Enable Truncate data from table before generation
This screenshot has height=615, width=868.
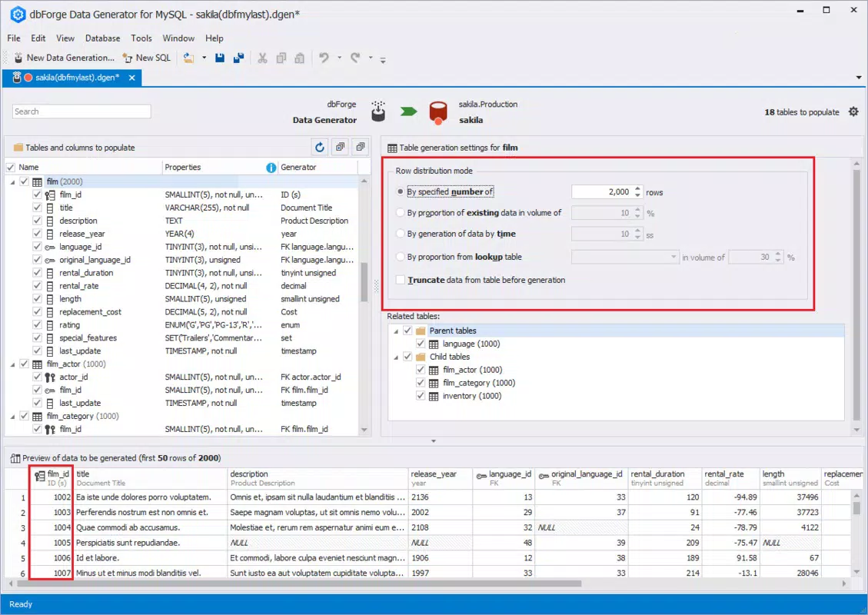click(x=401, y=280)
